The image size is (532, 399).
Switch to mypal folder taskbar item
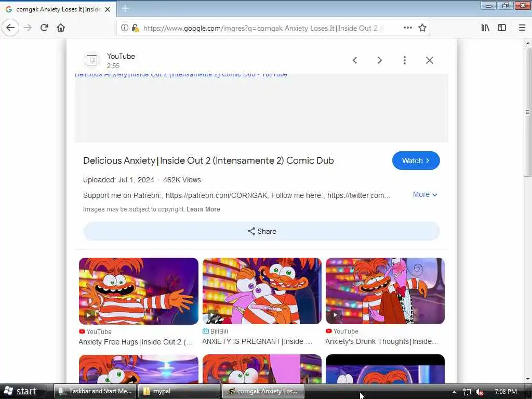point(179,391)
